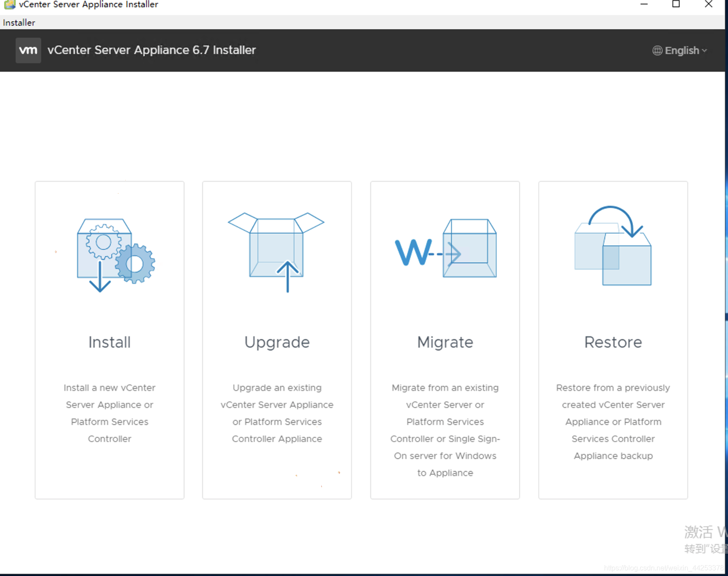Click the Restore overlapping-boxes icon

pos(613,246)
